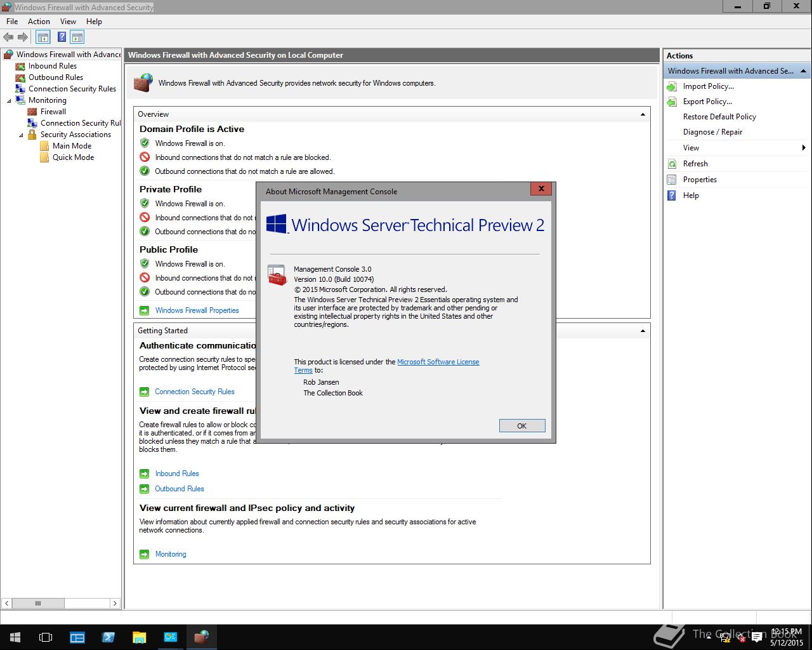Open Properties from the Actions pane
812x650 pixels.
700,180
